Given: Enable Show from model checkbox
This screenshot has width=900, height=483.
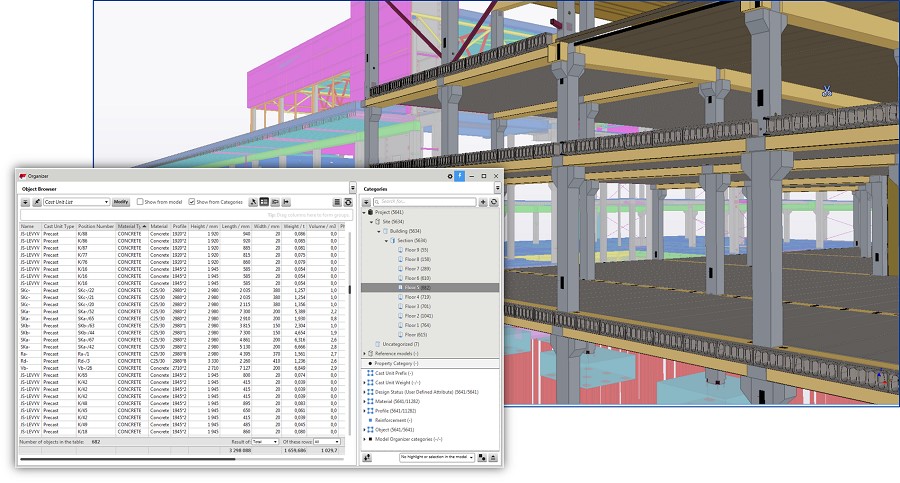Looking at the screenshot, I should coord(140,202).
